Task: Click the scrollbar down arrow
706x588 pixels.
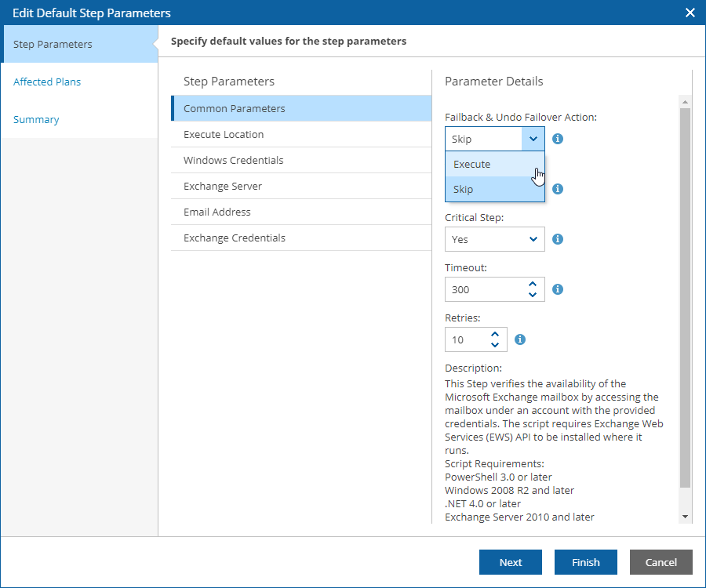Action: (x=685, y=517)
